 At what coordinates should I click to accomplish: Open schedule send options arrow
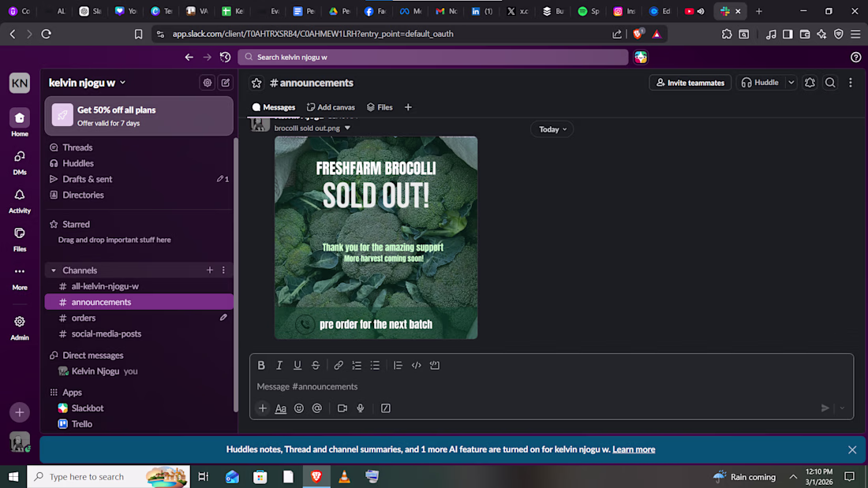click(x=842, y=408)
